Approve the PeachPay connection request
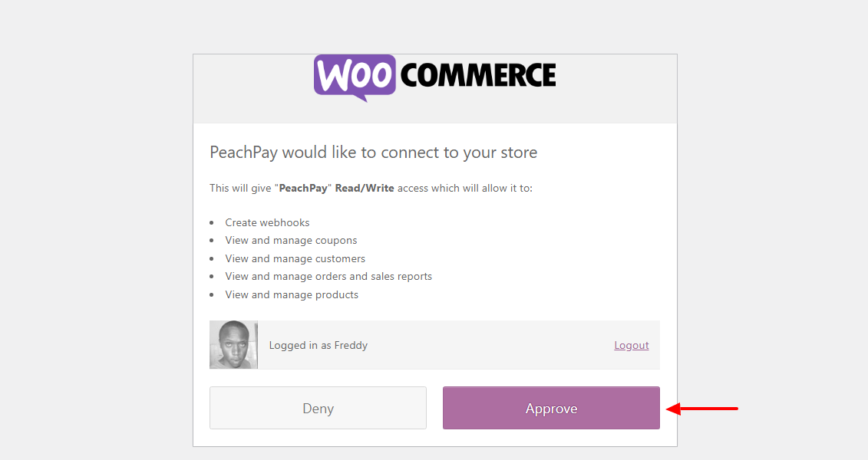Screen dimensions: 868x460 (551, 408)
